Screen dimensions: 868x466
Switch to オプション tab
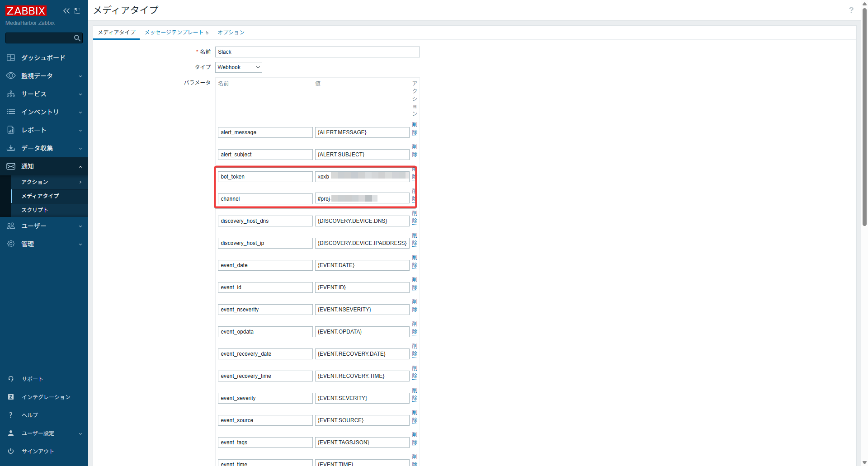click(x=231, y=33)
